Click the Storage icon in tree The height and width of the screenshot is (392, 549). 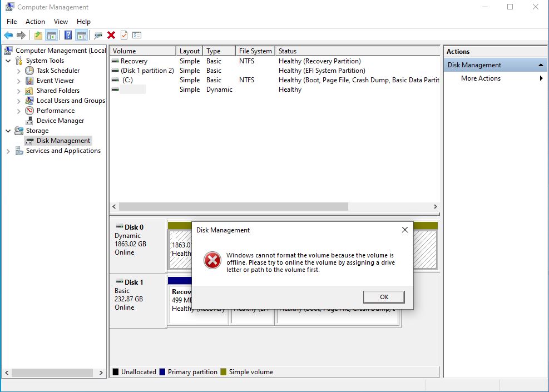(19, 131)
